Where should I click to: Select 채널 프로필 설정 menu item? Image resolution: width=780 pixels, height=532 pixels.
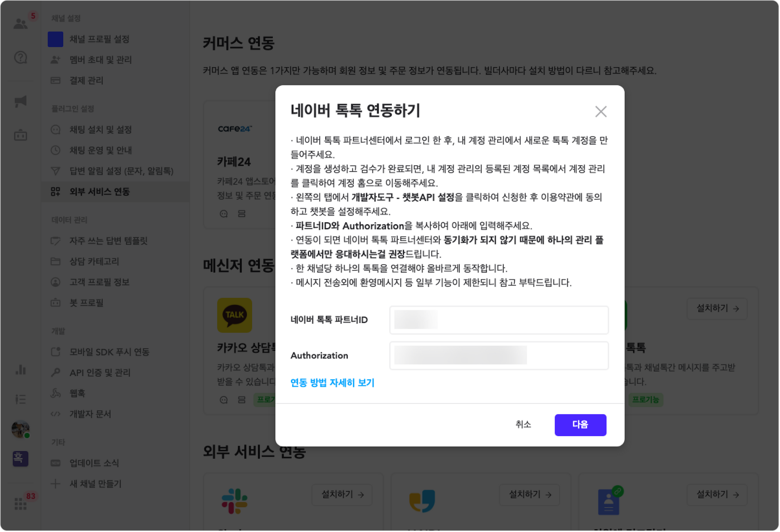click(99, 39)
